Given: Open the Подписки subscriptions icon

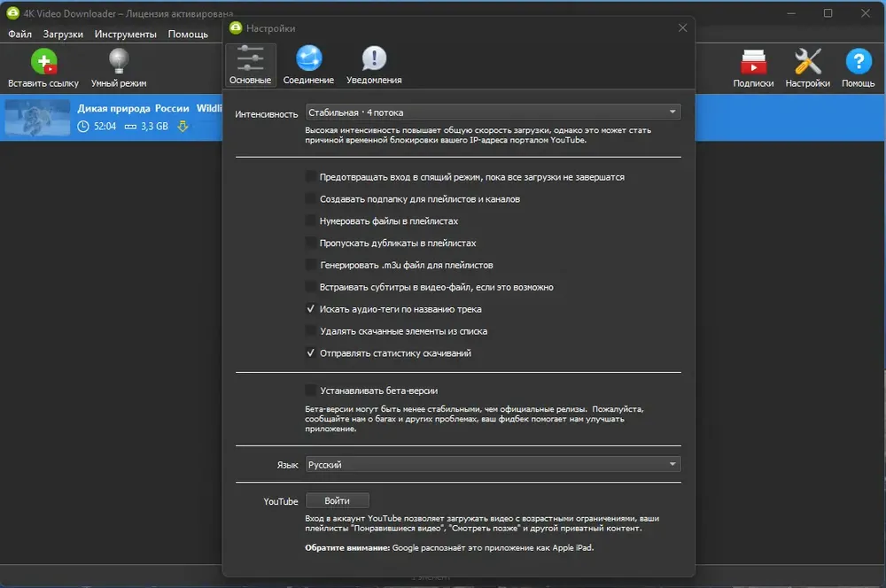Looking at the screenshot, I should point(753,62).
